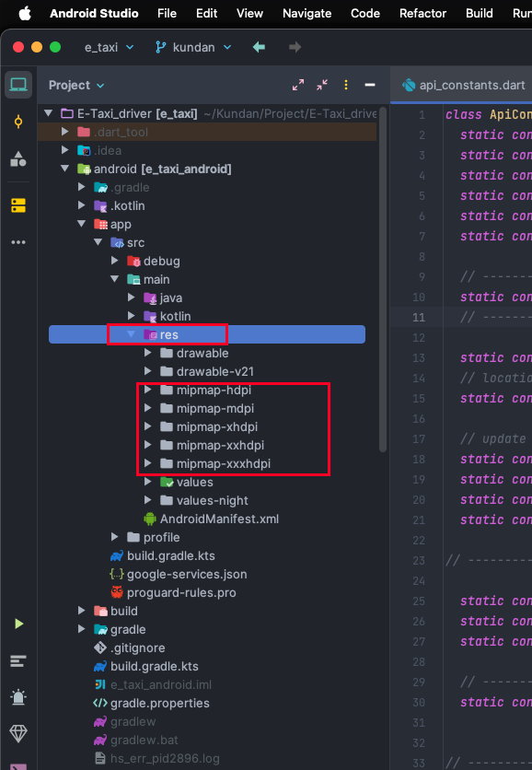Click the Expand Selected icon in Project panel

point(298,85)
